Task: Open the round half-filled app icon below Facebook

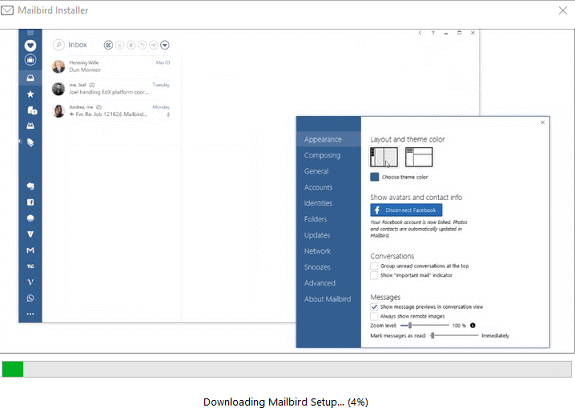Action: tap(30, 218)
